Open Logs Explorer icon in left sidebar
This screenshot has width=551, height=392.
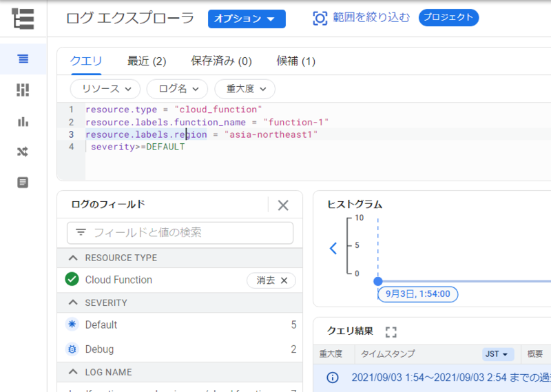23,59
